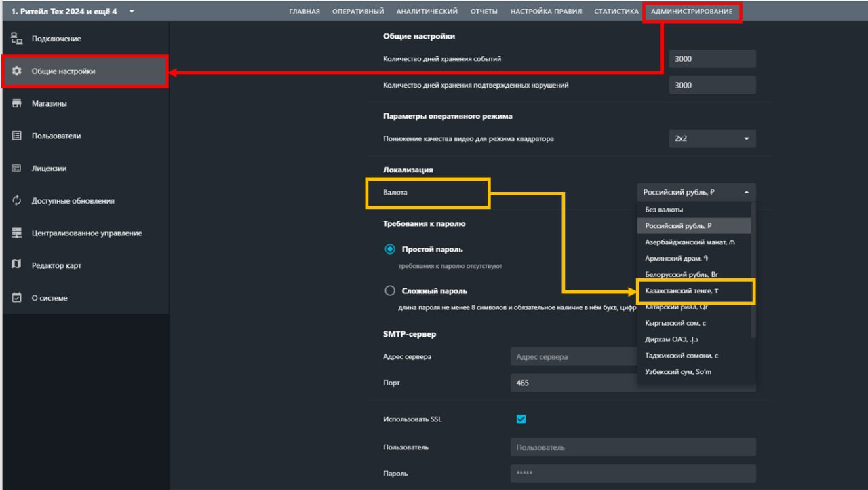Viewport: 868px width, 490px height.
Task: Click the 1. Ритейл Тех 2024 site name
Action: (64, 11)
